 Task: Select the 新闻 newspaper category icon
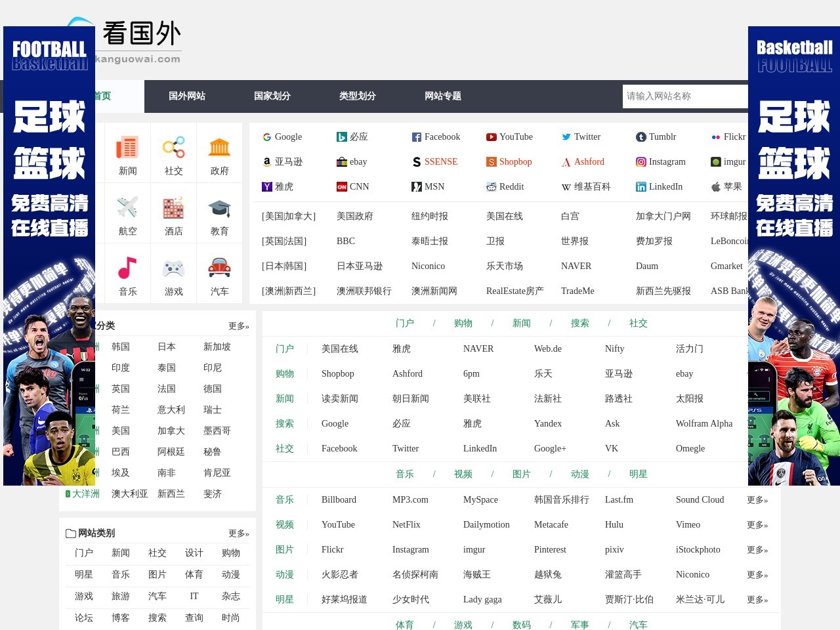126,146
